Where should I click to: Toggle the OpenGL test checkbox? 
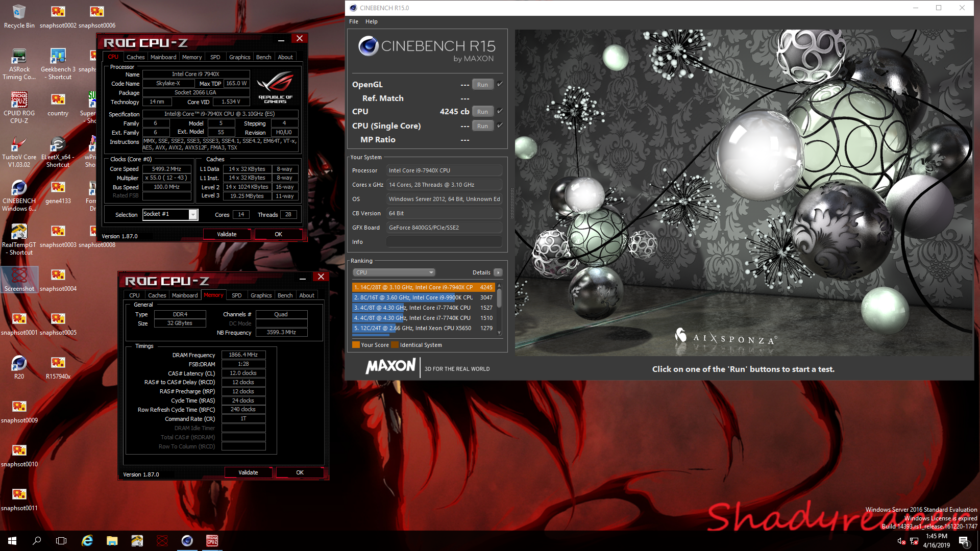[500, 84]
